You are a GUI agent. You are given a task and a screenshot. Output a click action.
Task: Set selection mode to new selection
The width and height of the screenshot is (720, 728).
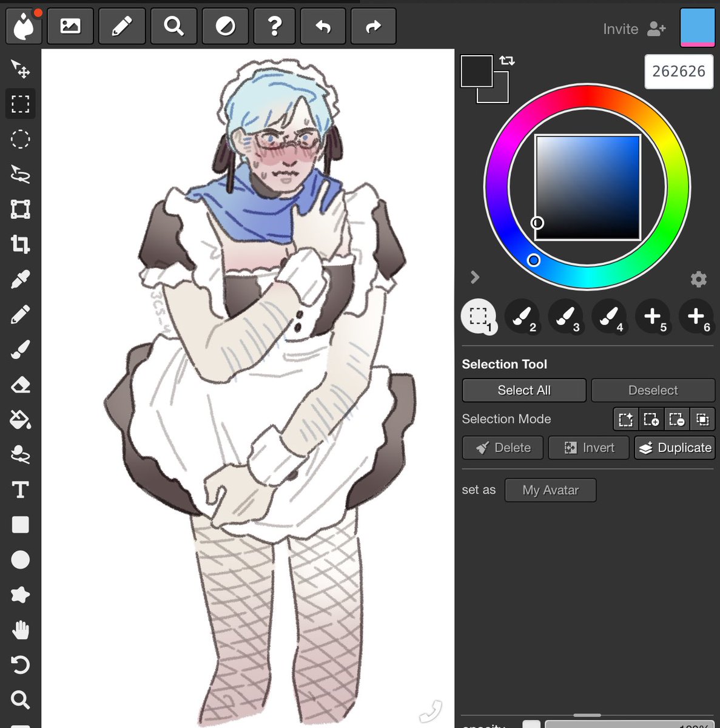(625, 419)
